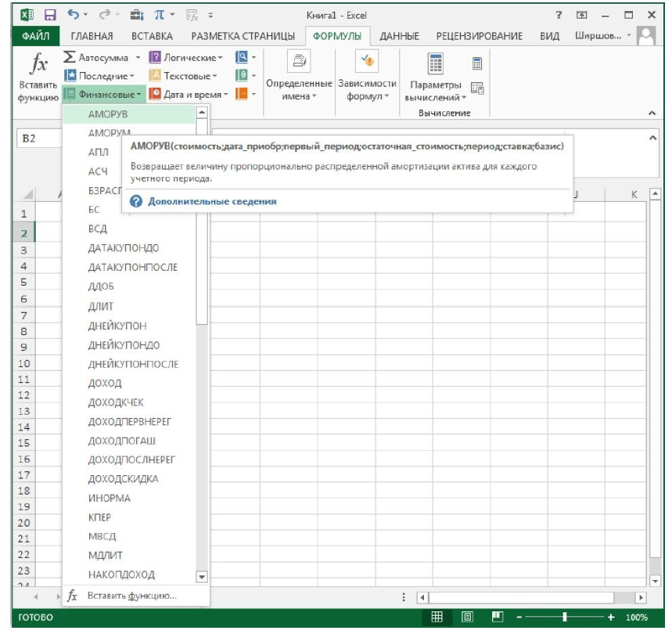Choose the ДАТАКУПОНДО function
672x634 pixels.
(128, 248)
